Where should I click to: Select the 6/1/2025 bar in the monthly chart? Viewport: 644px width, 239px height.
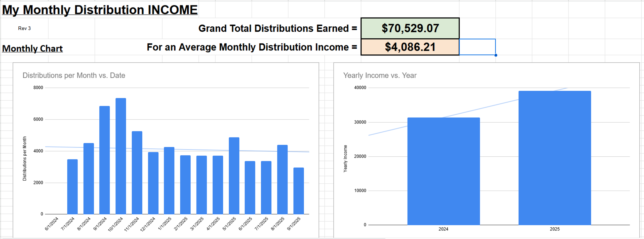tap(250, 188)
